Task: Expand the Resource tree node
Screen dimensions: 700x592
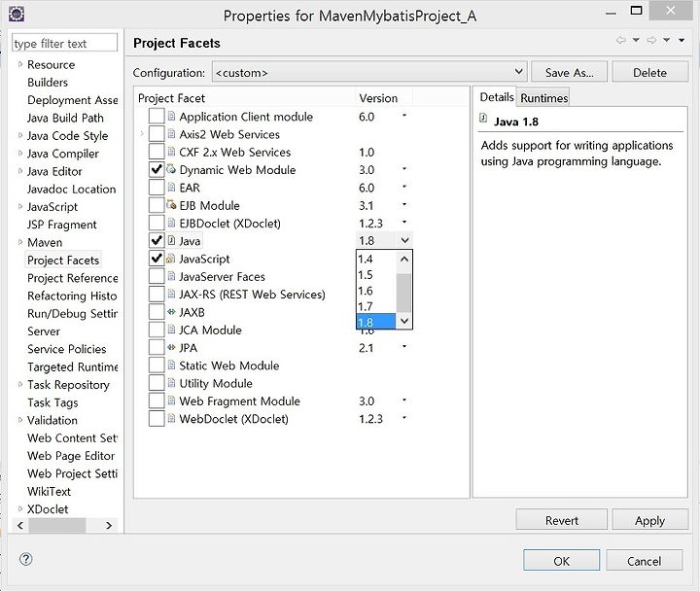Action: click(20, 64)
